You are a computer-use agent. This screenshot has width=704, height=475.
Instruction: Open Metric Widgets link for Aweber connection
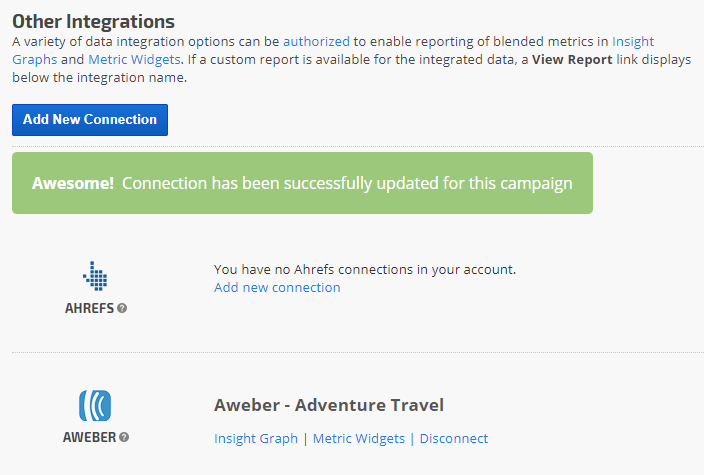coord(359,438)
